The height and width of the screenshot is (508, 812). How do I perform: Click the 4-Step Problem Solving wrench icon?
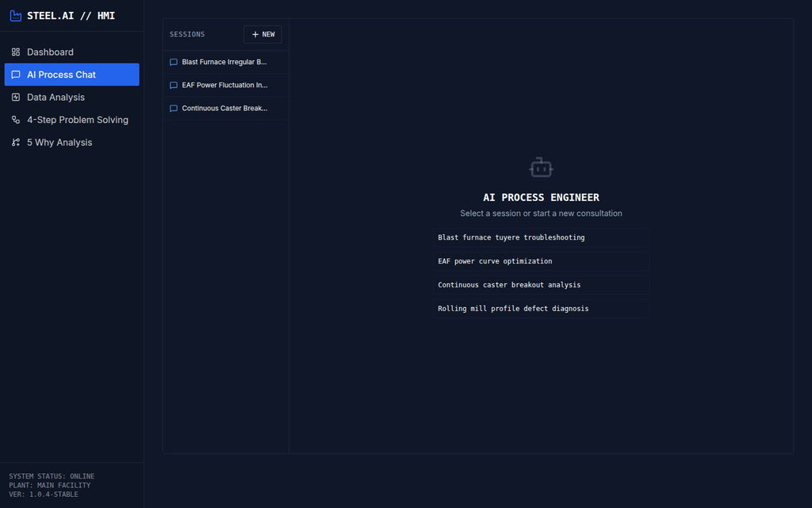tap(14, 119)
